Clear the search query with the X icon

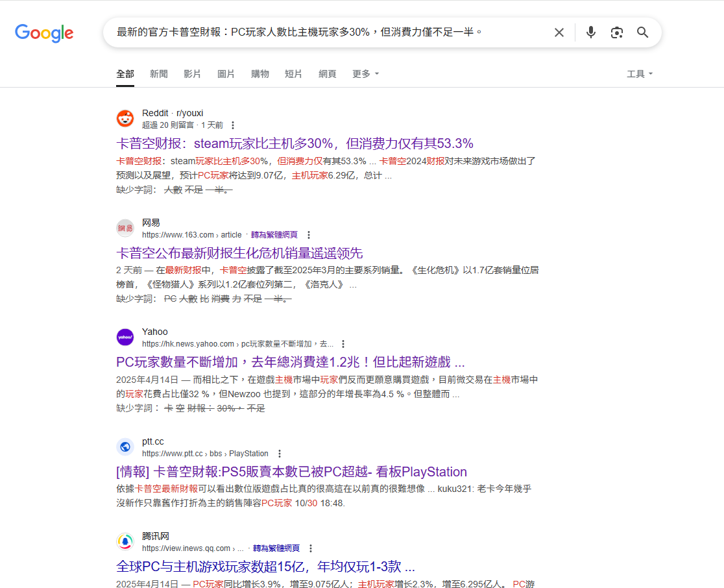point(559,32)
